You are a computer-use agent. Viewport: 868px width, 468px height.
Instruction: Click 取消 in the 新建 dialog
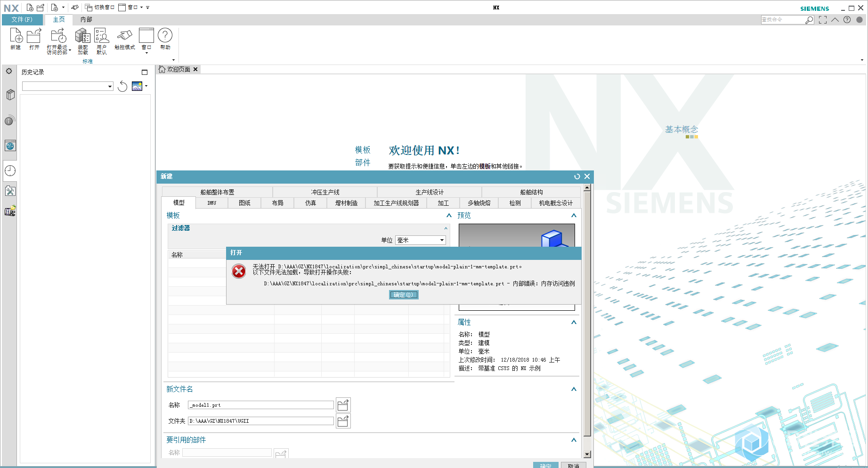573,465
